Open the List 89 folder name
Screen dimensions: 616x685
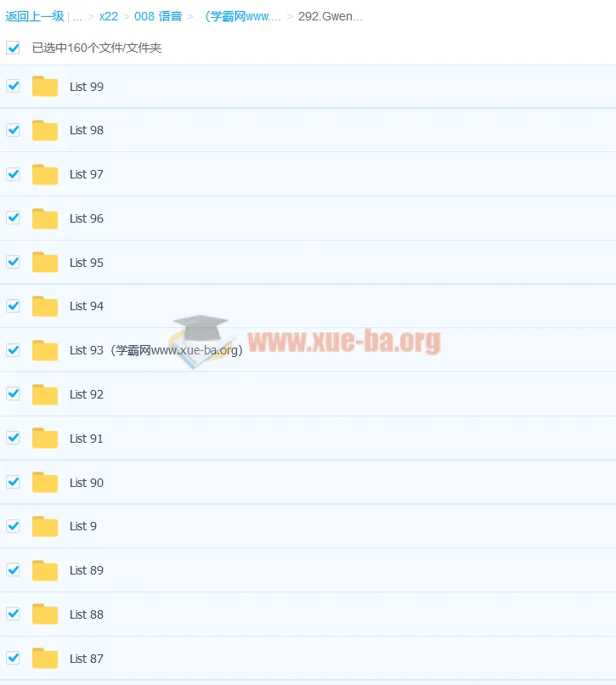[x=87, y=570]
